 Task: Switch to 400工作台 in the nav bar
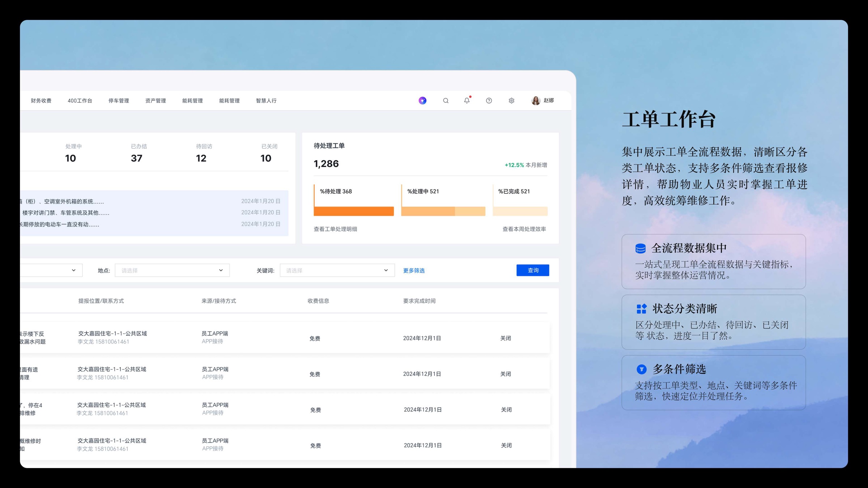[80, 100]
